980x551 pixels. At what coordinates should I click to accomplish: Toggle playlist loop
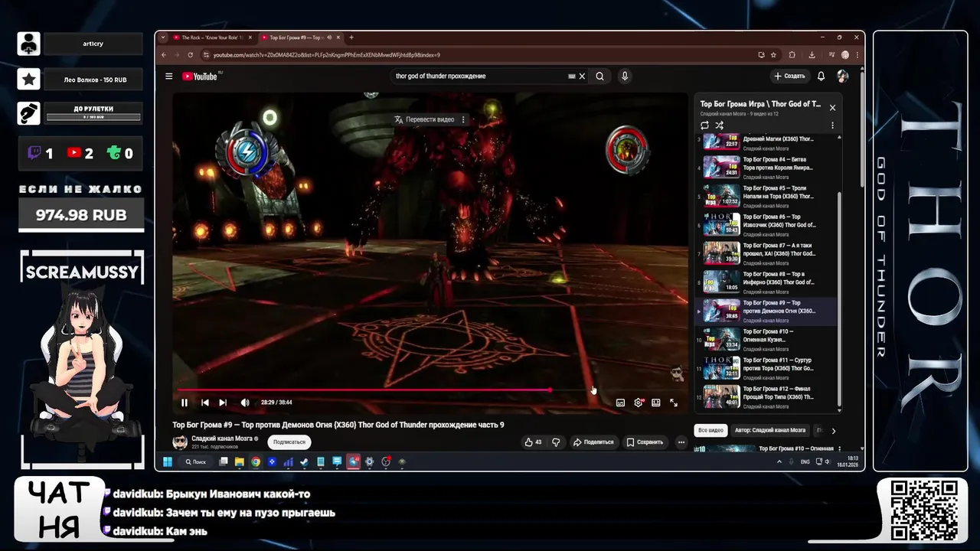[x=704, y=126]
